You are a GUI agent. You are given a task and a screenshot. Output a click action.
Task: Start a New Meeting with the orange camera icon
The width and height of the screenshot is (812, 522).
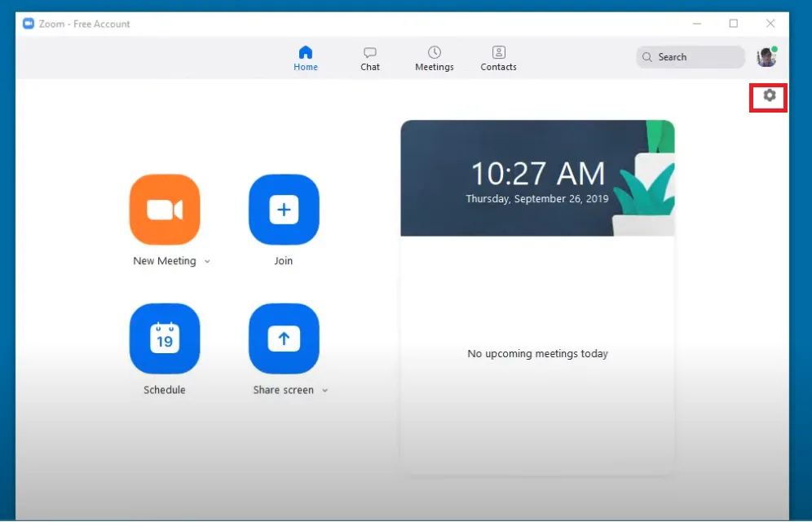point(165,210)
